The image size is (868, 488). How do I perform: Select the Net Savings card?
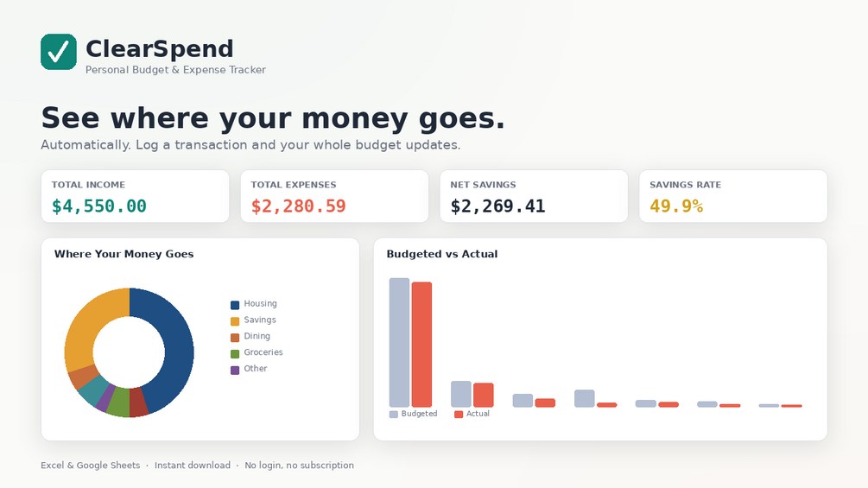534,196
